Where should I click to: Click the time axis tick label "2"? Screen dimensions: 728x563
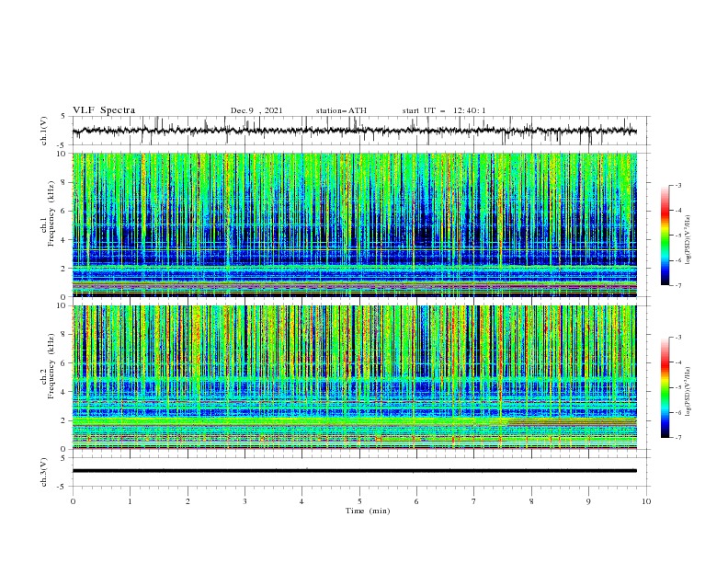[x=188, y=501]
